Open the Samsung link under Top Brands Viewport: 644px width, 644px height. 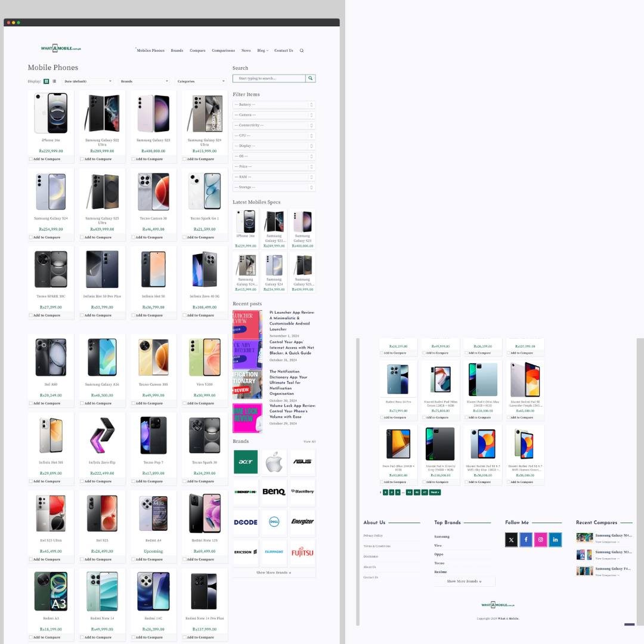tap(442, 537)
